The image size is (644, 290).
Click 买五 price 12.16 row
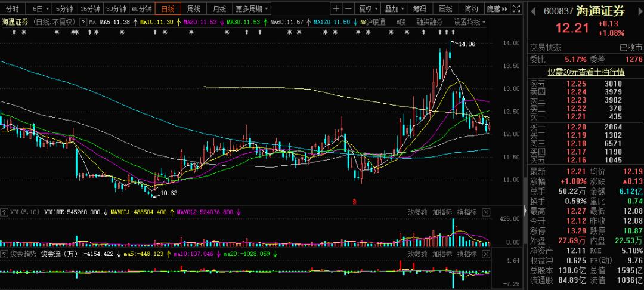[586, 160]
